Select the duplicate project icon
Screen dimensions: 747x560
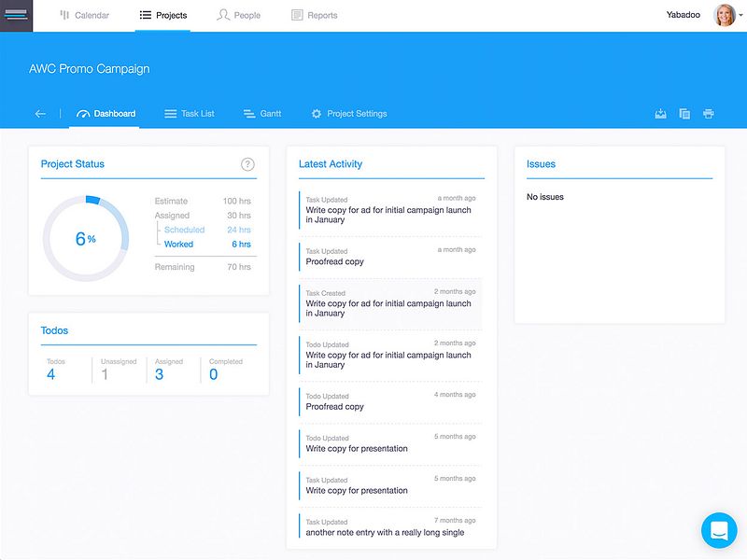coord(684,112)
